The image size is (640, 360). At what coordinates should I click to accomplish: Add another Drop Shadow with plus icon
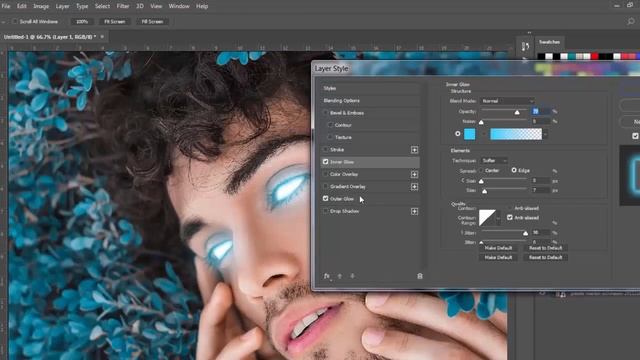point(414,211)
